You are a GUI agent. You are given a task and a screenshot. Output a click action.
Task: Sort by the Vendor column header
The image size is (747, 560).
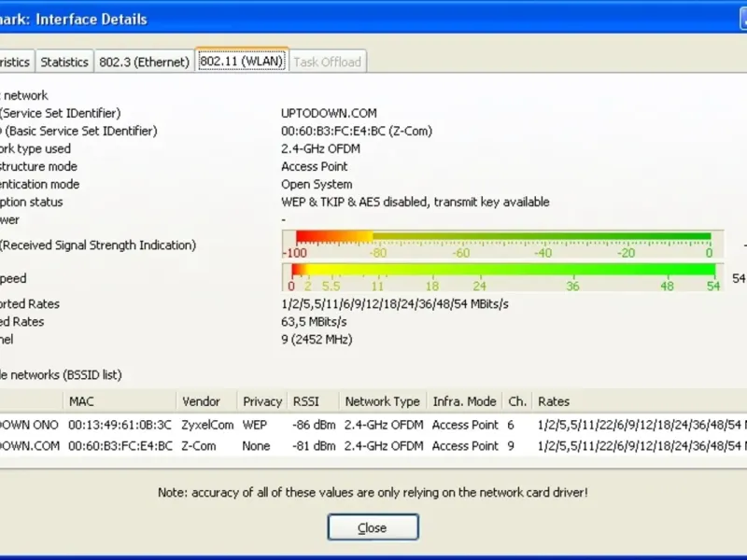pos(206,401)
